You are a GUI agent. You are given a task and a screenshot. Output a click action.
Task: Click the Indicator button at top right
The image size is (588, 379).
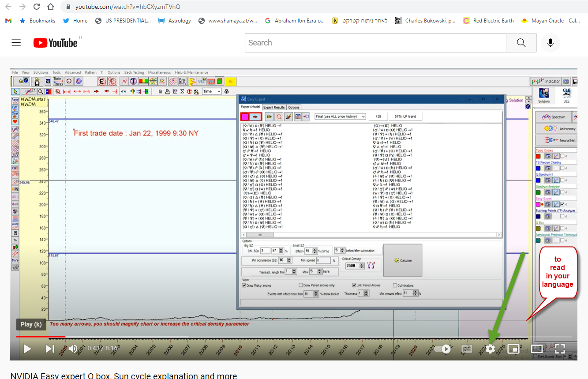point(545,81)
